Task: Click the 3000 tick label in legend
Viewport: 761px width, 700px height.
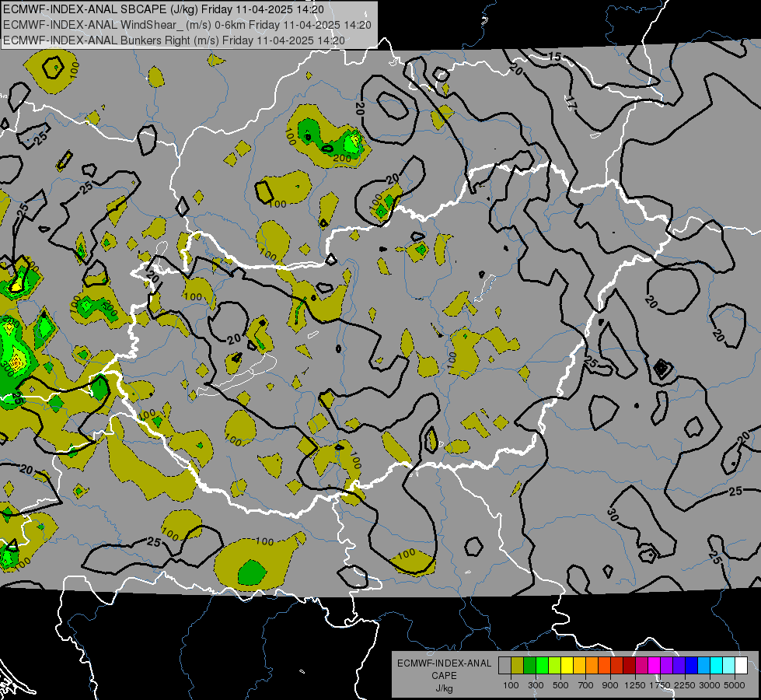Action: pyautogui.click(x=710, y=685)
